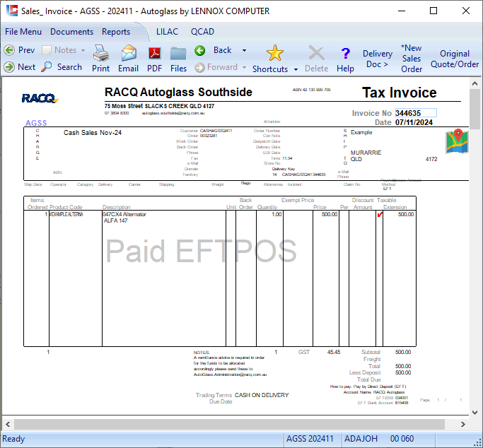The width and height of the screenshot is (483, 448).
Task: Click the vertical scrollbar up arrow
Action: (475, 83)
